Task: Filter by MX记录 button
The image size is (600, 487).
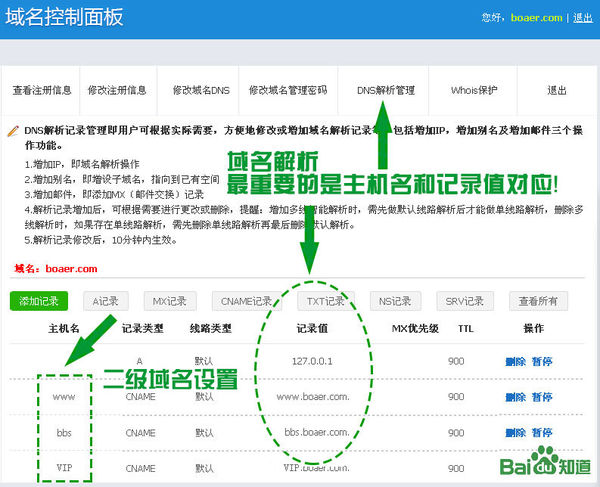Action: [x=169, y=301]
